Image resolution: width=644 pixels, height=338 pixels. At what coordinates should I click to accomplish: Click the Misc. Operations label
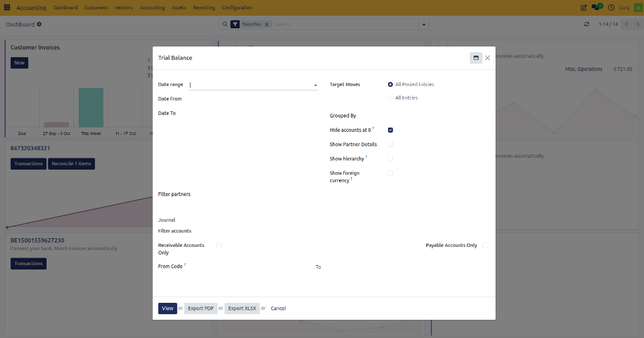[x=584, y=69]
